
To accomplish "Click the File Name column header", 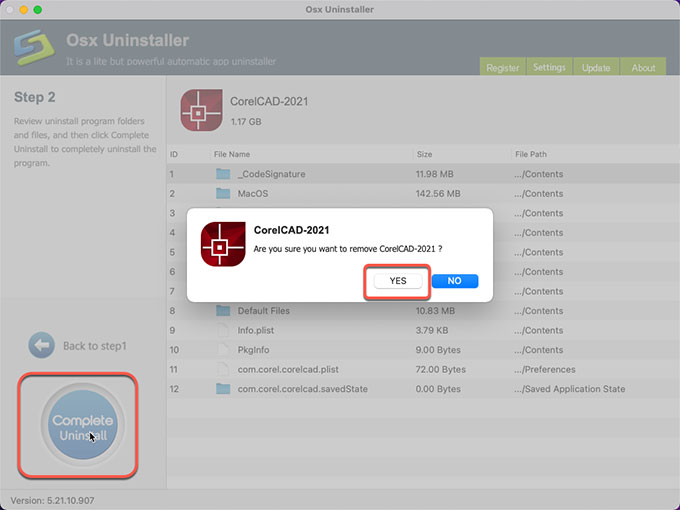I will coord(232,154).
